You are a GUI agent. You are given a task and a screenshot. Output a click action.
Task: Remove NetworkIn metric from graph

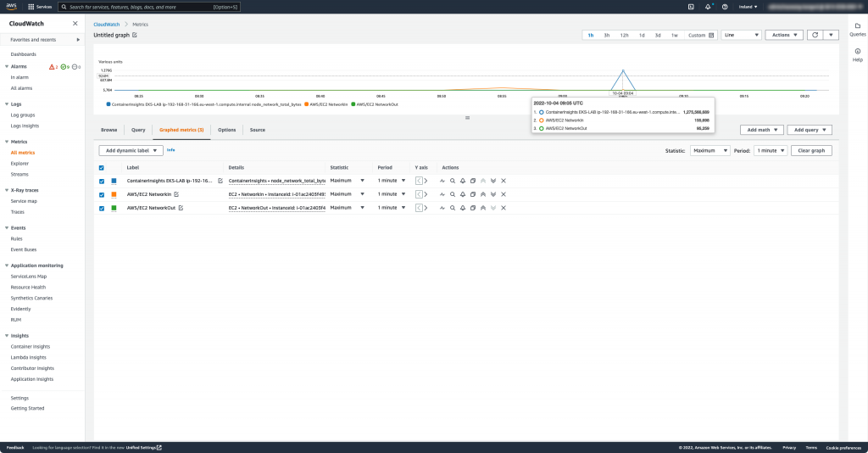click(x=504, y=194)
